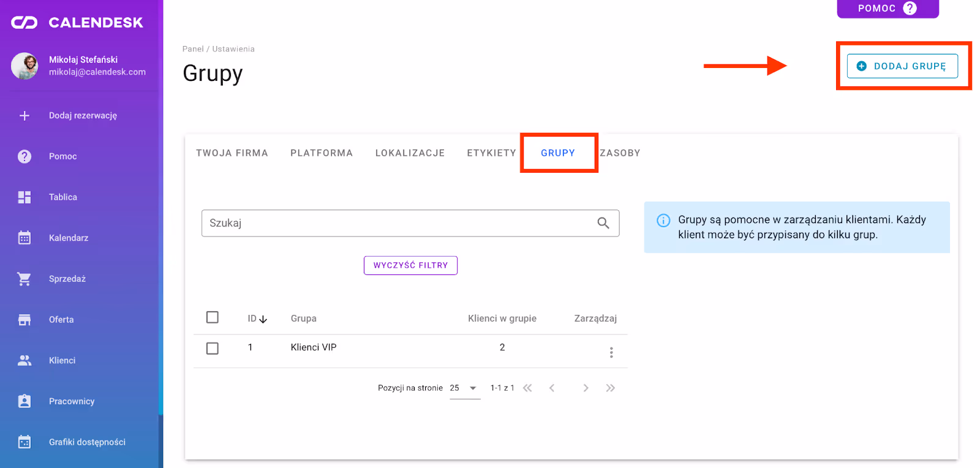Open the Oferta store icon

[x=24, y=320]
